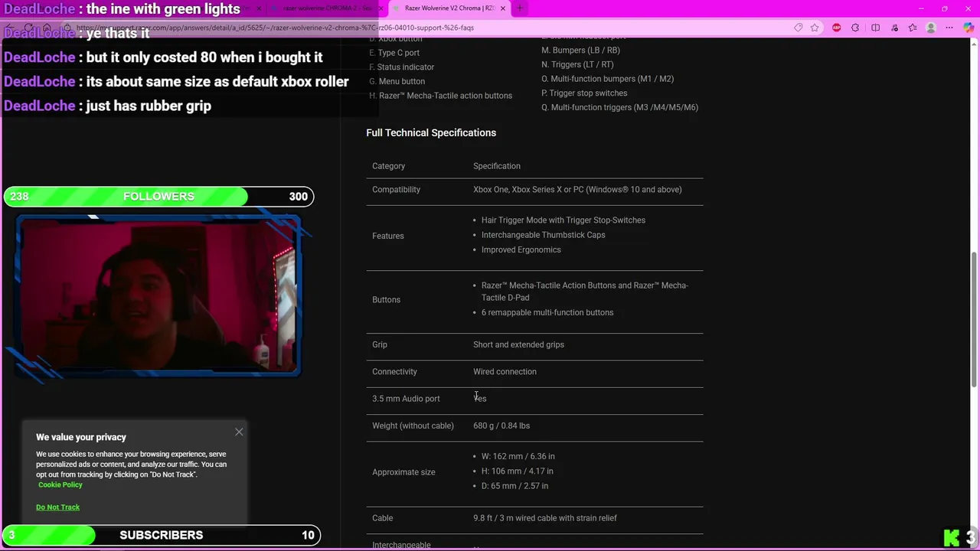This screenshot has width=980, height=551.
Task: Click the Full Technical Specifications heading
Action: [x=431, y=132]
